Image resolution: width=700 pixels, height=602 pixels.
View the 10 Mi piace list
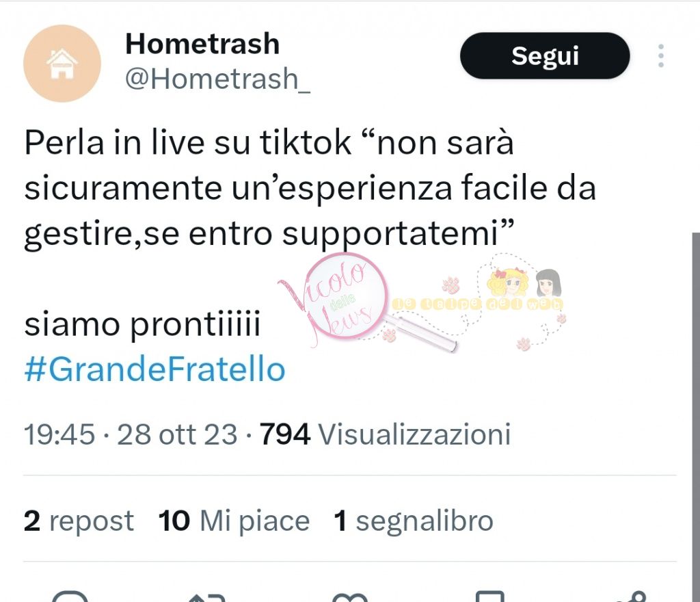click(234, 521)
